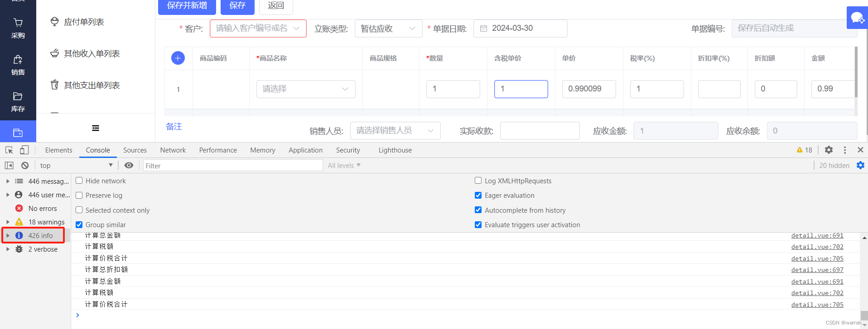
Task: Close the DevTools panel
Action: point(860,150)
